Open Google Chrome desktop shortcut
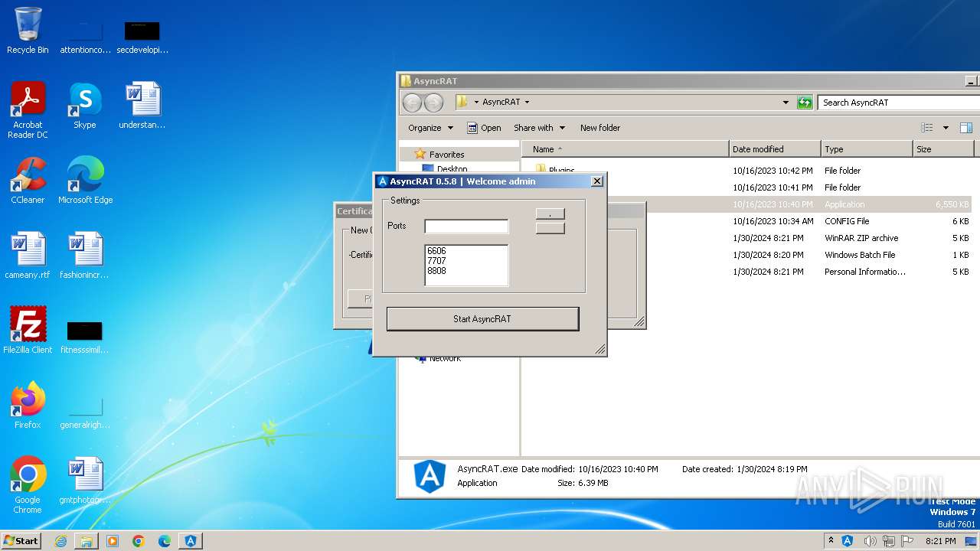Screen dimensions: 980x551 28,485
